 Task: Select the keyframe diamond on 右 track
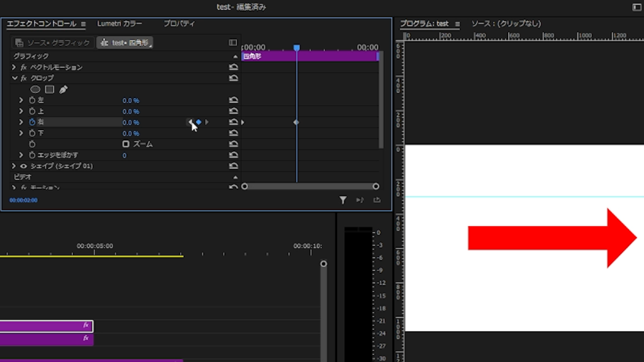tap(296, 123)
